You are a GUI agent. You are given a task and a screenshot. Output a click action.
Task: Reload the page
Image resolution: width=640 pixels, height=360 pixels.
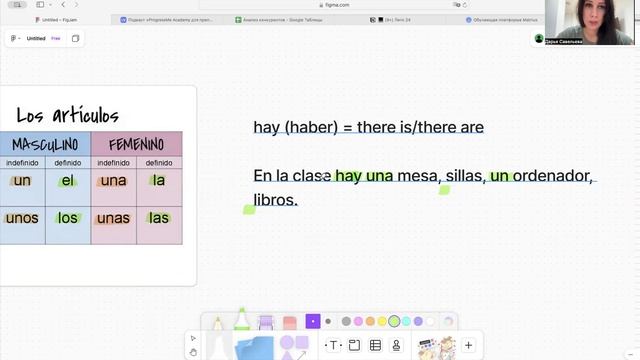tap(464, 5)
